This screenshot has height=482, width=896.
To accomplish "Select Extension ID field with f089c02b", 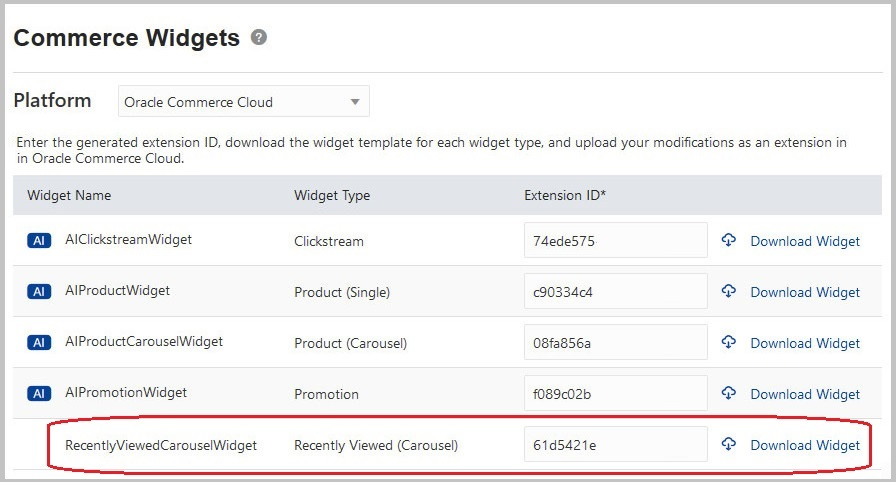I will (615, 394).
